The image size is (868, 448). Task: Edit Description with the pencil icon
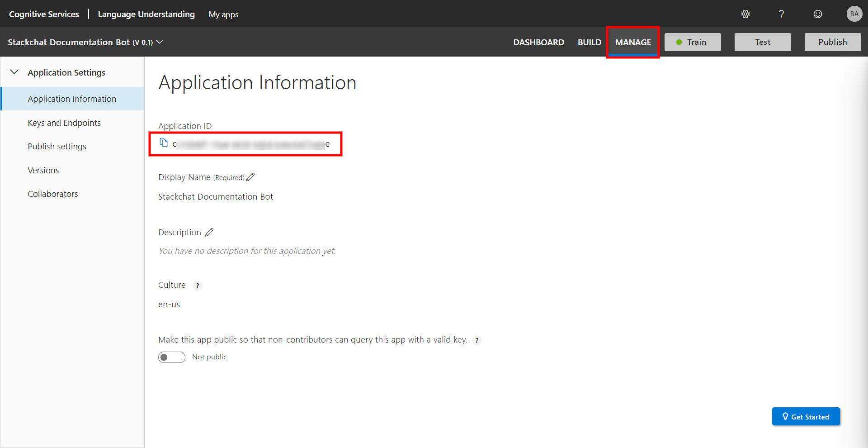point(209,232)
